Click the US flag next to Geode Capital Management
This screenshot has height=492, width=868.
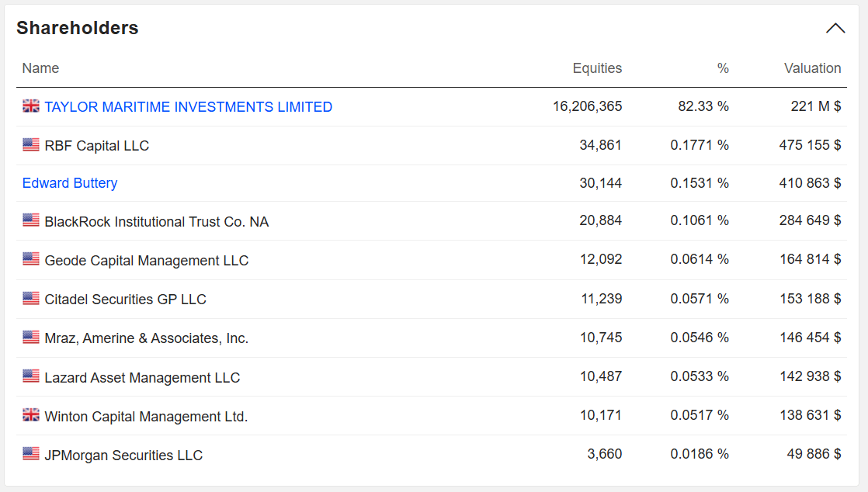tap(30, 258)
